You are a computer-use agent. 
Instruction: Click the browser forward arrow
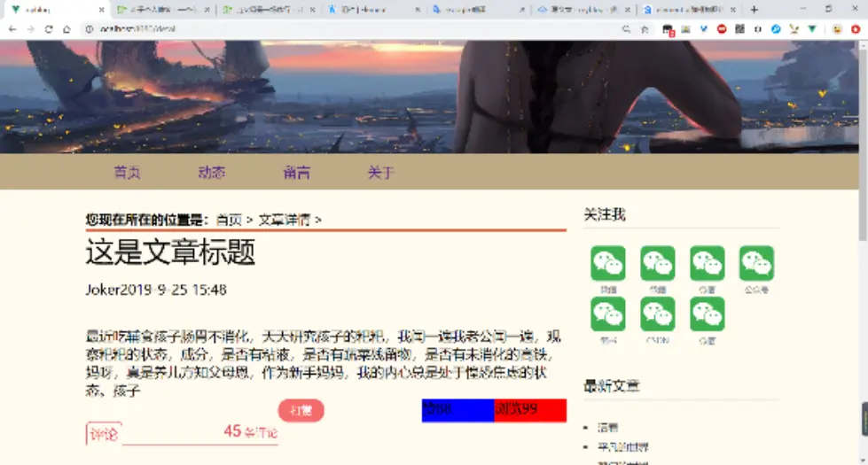point(30,29)
